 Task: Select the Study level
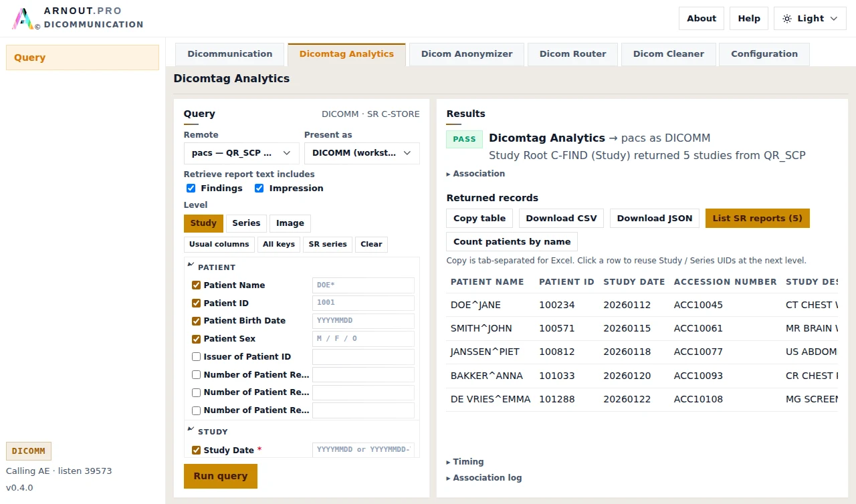203,223
